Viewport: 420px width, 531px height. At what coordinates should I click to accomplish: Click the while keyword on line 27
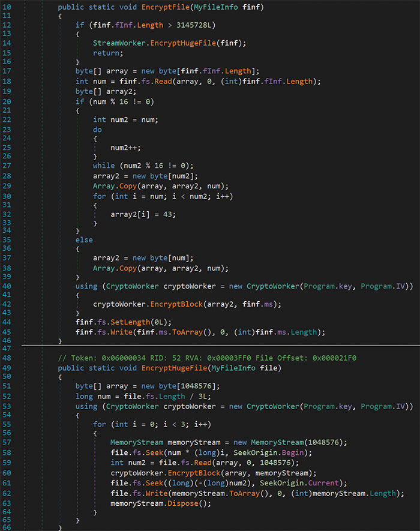click(104, 166)
